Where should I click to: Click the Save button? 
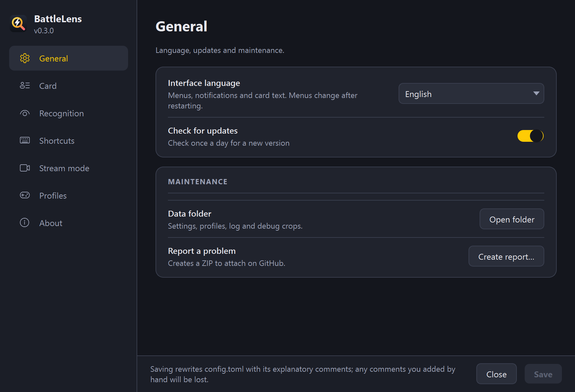(x=543, y=374)
